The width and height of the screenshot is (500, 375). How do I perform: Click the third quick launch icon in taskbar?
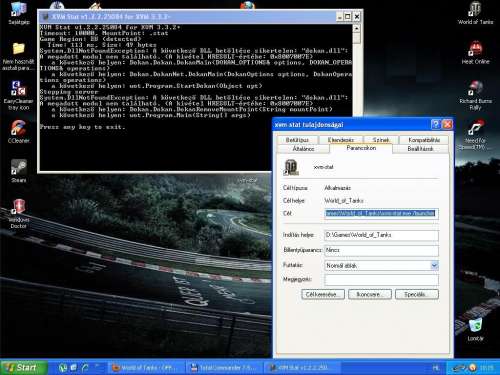85,368
